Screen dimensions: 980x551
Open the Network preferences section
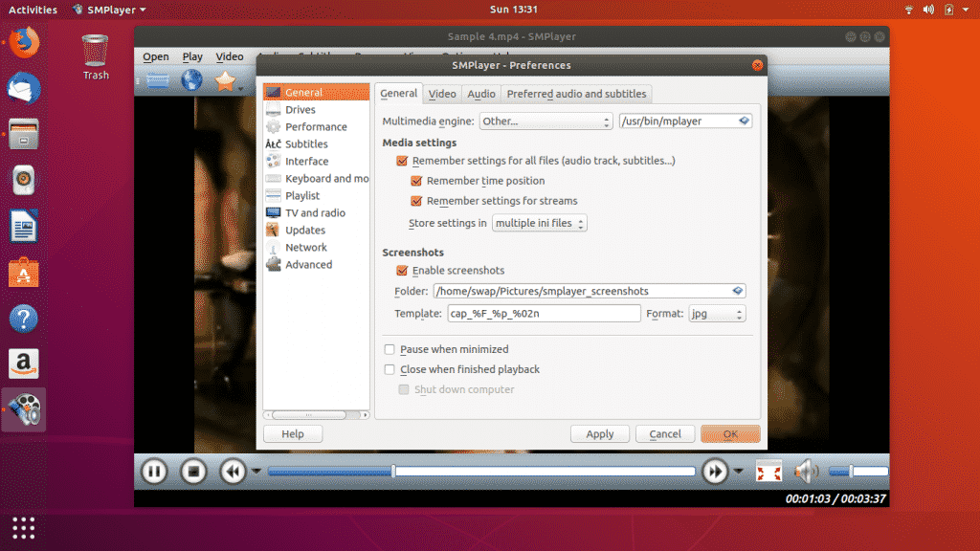pos(306,247)
